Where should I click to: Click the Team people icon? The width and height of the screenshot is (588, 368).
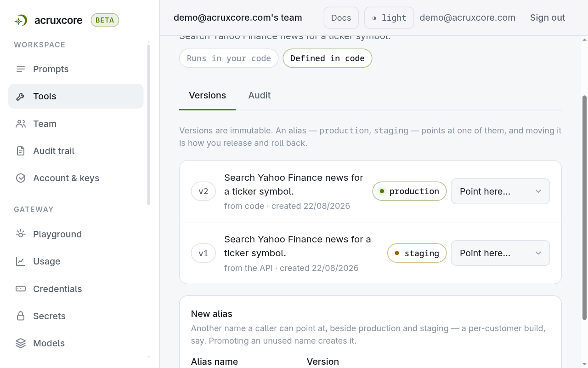tap(21, 124)
